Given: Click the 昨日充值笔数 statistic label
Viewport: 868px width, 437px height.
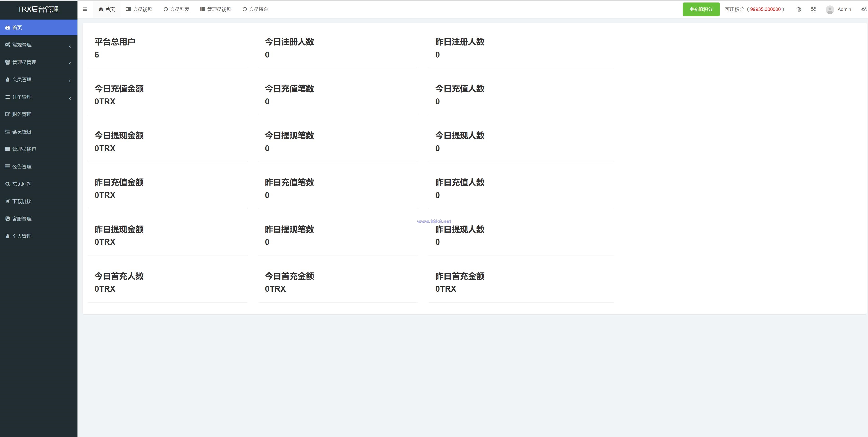Looking at the screenshot, I should [289, 182].
